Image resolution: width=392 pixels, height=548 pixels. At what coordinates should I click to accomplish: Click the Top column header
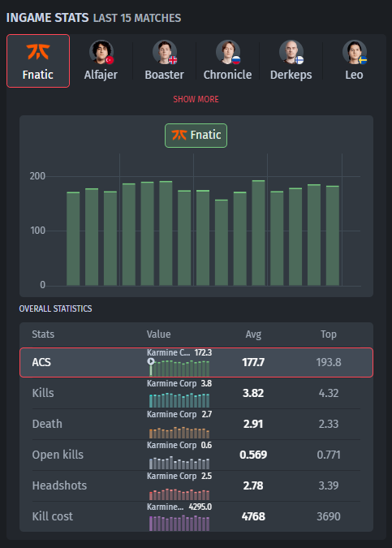pos(329,334)
